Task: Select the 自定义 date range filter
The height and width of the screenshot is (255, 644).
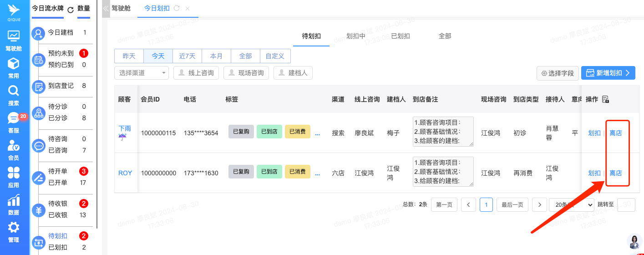Action: point(275,56)
